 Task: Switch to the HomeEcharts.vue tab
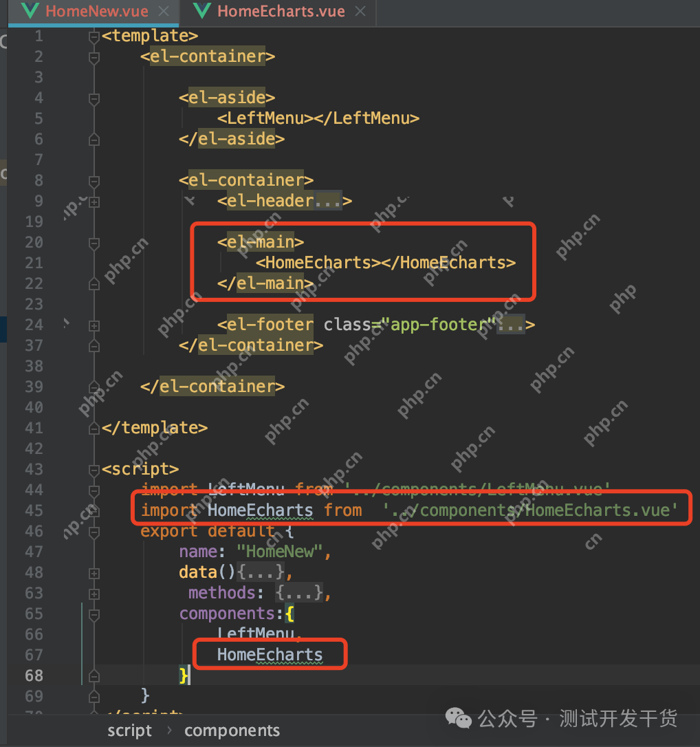281,12
